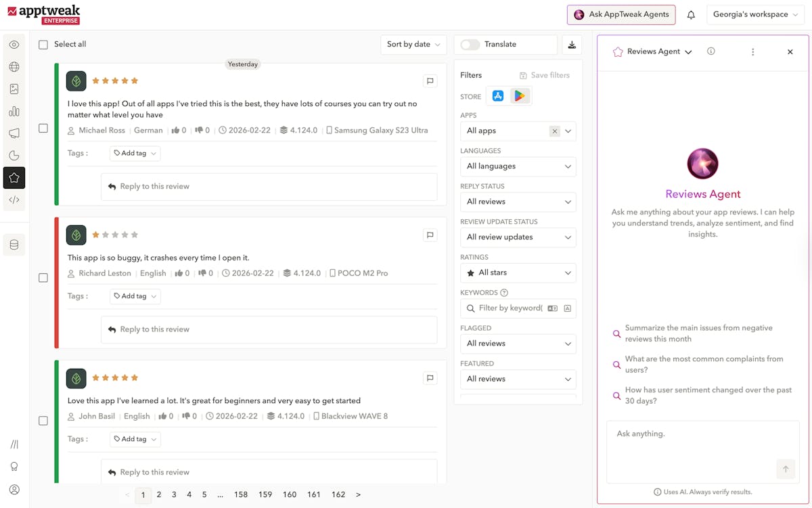This screenshot has height=508, width=812.
Task: Open the Reviews Agent info icon
Action: [710, 51]
